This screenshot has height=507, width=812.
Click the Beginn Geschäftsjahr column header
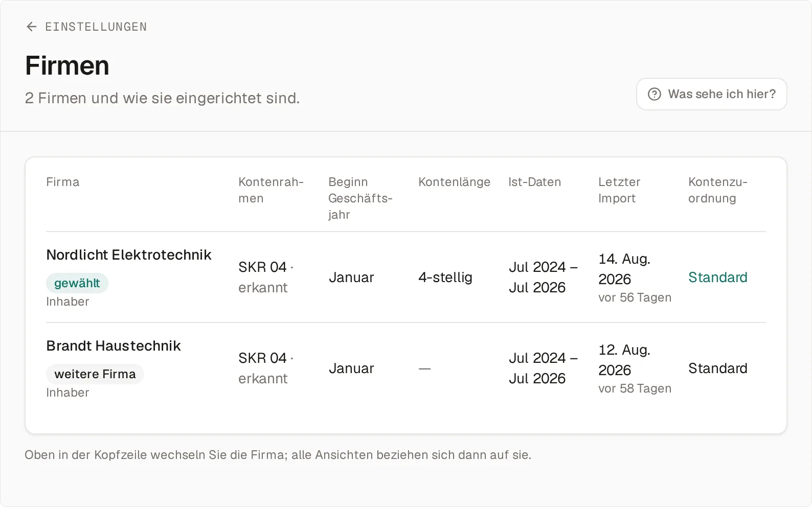(x=360, y=198)
